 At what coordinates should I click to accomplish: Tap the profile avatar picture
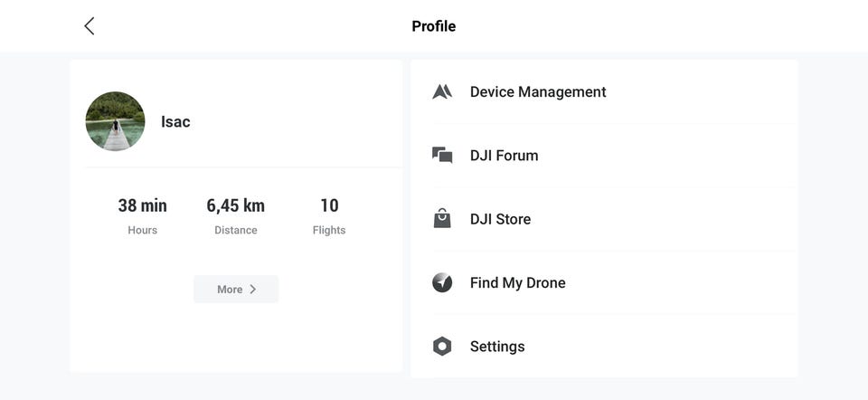click(115, 121)
